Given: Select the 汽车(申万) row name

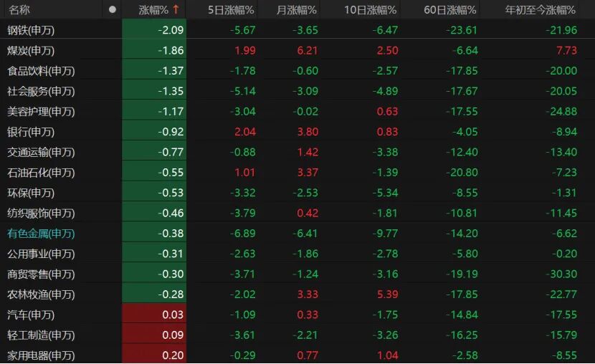Looking at the screenshot, I should point(31,315).
